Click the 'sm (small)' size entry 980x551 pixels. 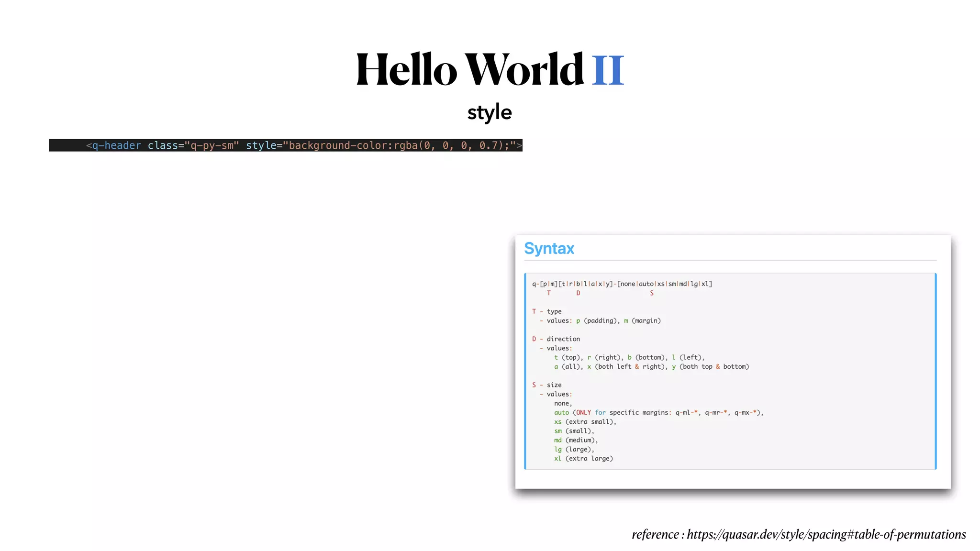tap(574, 431)
